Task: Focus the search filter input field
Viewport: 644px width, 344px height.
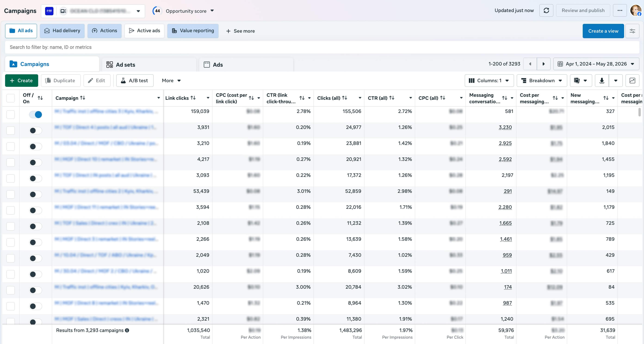Action: pos(322,47)
